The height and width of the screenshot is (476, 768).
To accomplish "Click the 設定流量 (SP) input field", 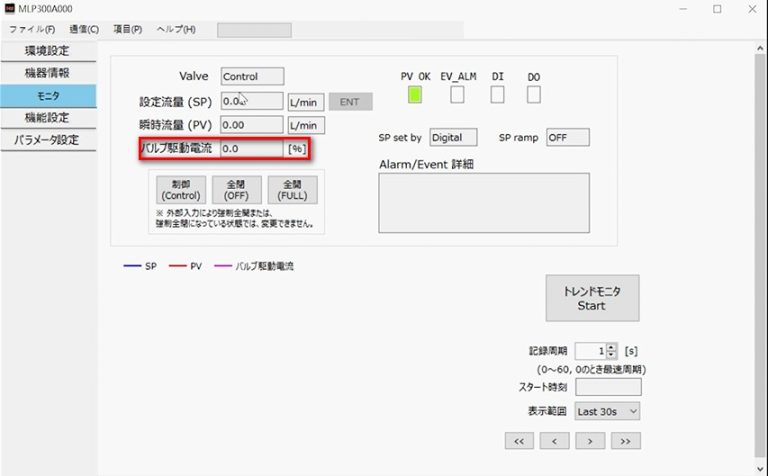I will tap(251, 101).
